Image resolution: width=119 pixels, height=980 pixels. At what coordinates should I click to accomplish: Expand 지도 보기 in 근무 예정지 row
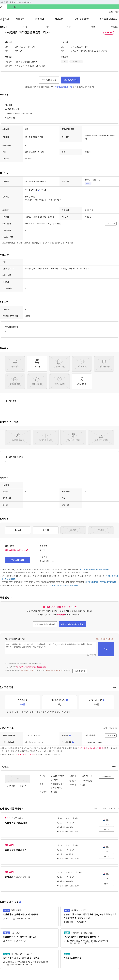(111, 224)
